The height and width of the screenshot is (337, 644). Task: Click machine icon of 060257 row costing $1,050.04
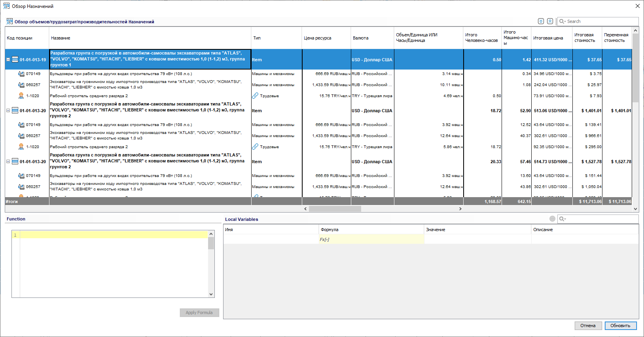pos(21,187)
